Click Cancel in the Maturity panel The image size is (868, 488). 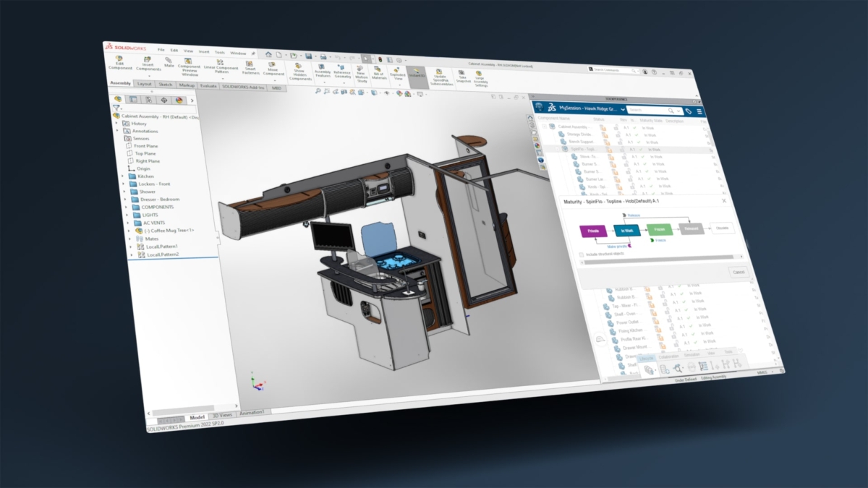point(739,271)
